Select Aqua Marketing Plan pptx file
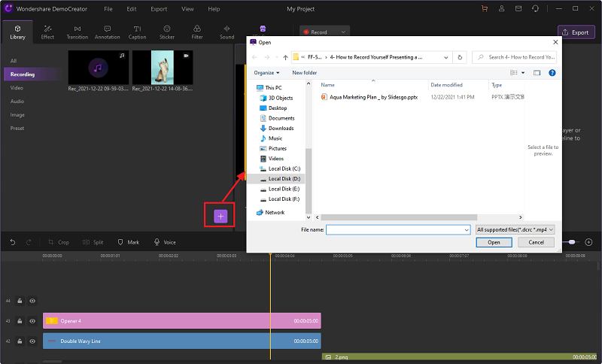Image resolution: width=602 pixels, height=364 pixels. click(369, 97)
